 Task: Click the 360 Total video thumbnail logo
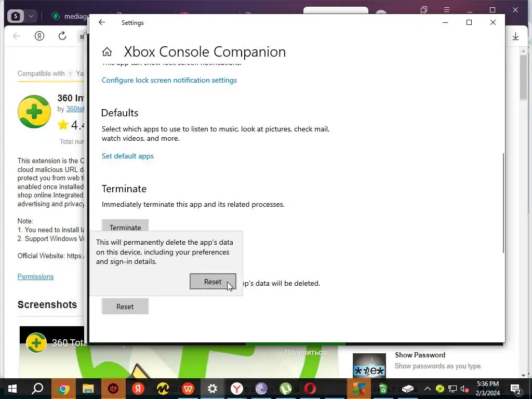[x=36, y=343]
